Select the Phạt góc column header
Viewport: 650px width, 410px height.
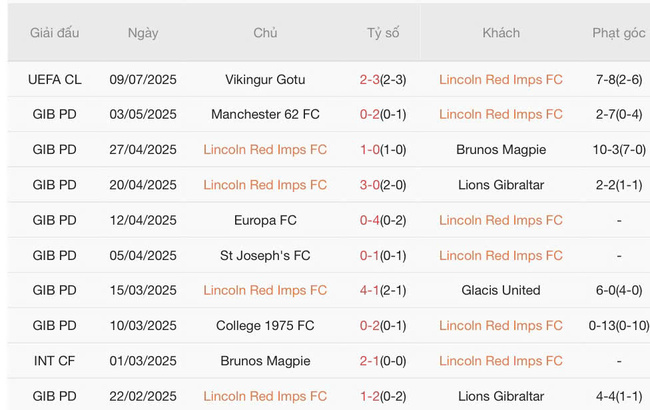coord(619,33)
